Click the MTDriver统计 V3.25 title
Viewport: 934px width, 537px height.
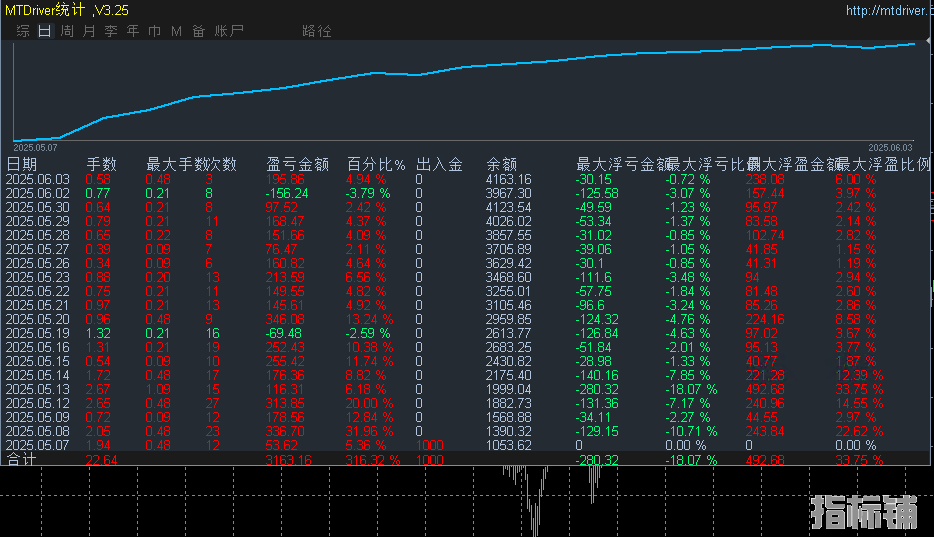tap(66, 10)
